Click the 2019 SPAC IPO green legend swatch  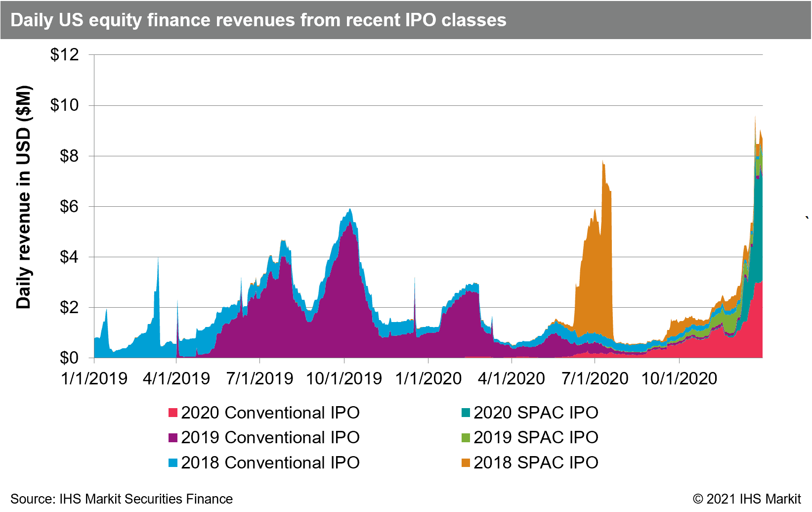pyautogui.click(x=466, y=438)
